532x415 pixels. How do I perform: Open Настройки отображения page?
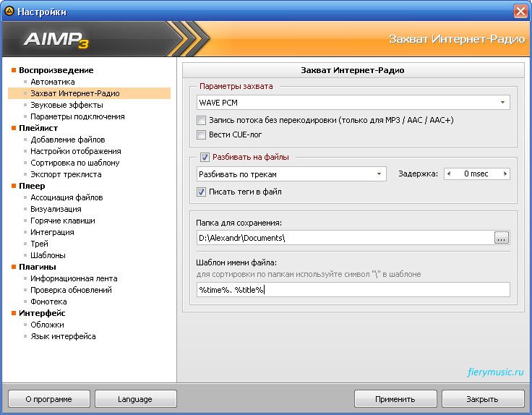point(76,151)
